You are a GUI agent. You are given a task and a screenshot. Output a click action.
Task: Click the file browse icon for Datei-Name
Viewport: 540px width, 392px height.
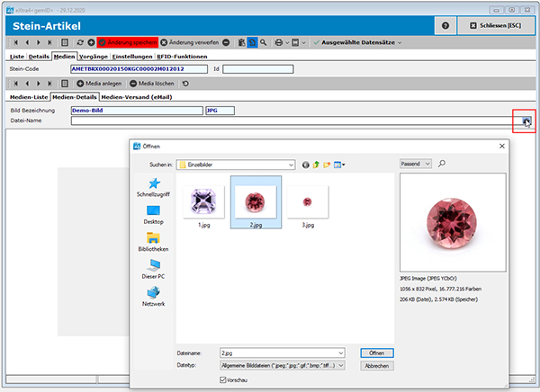point(526,120)
